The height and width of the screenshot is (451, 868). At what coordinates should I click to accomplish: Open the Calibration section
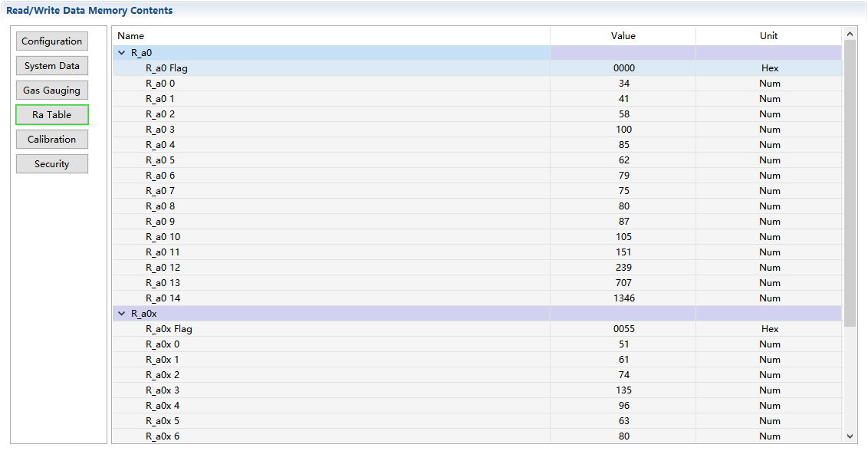coord(51,139)
